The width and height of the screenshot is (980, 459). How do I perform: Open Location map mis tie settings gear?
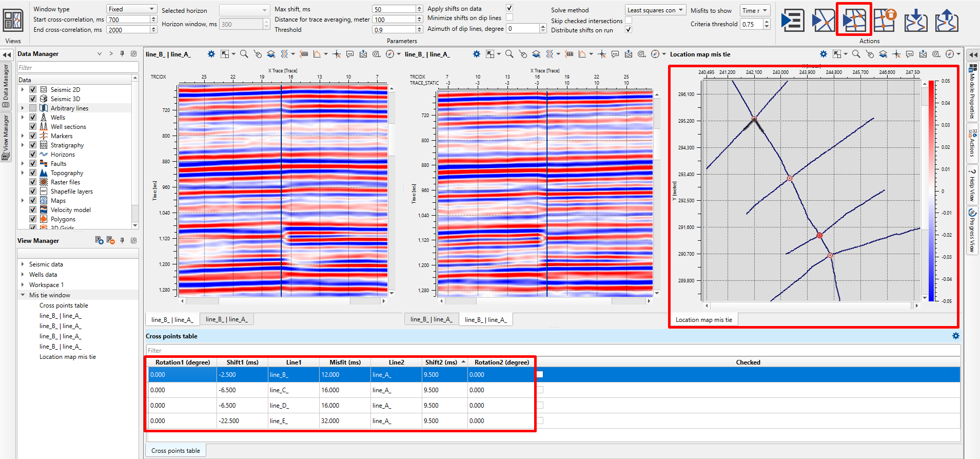(824, 54)
